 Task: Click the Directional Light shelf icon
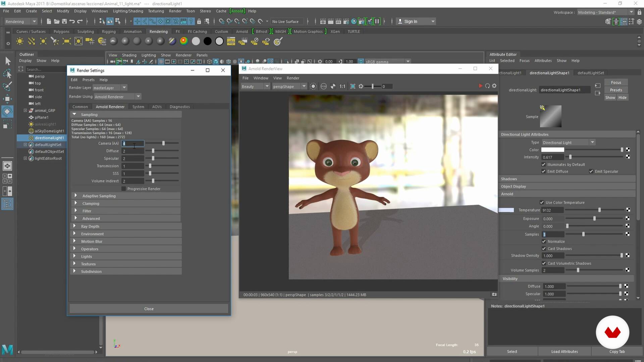tap(32, 41)
